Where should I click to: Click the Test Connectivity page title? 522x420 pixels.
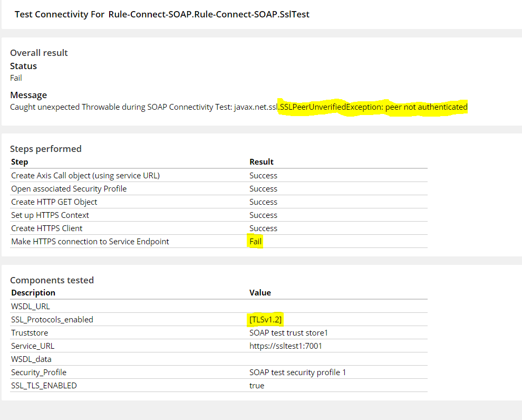point(162,14)
